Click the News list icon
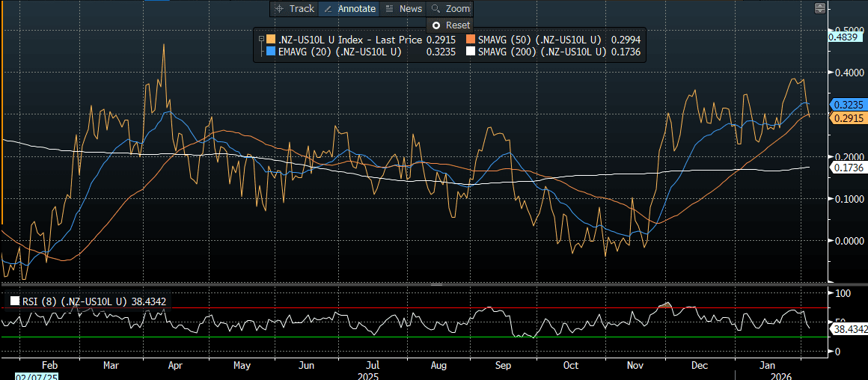This screenshot has height=380, width=868. point(389,9)
